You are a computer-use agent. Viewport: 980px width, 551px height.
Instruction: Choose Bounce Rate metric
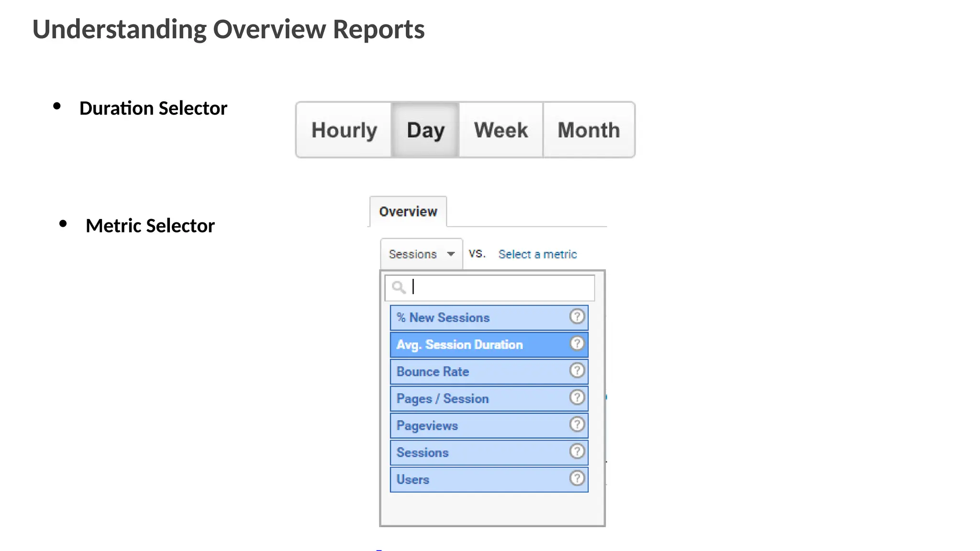point(489,372)
